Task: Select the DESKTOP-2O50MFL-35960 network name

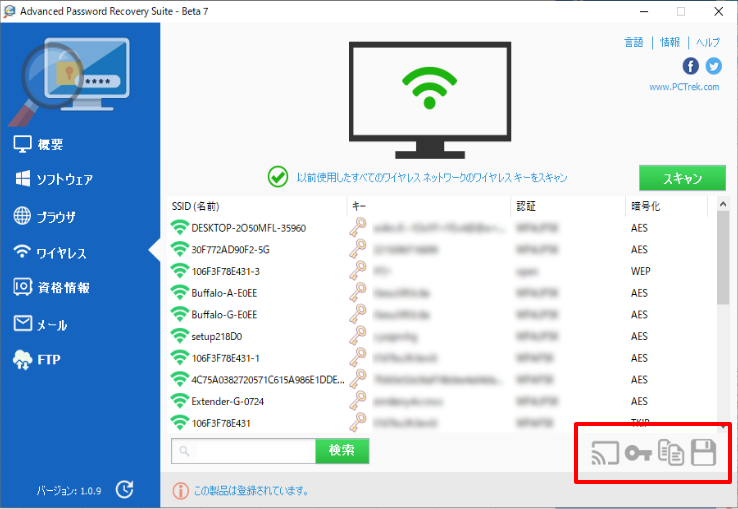Action: click(x=249, y=228)
